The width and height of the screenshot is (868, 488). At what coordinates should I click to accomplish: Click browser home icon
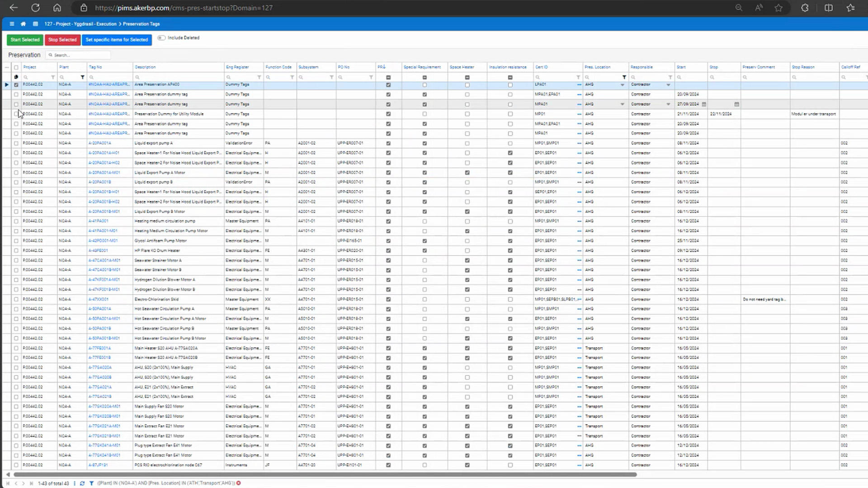pyautogui.click(x=57, y=8)
